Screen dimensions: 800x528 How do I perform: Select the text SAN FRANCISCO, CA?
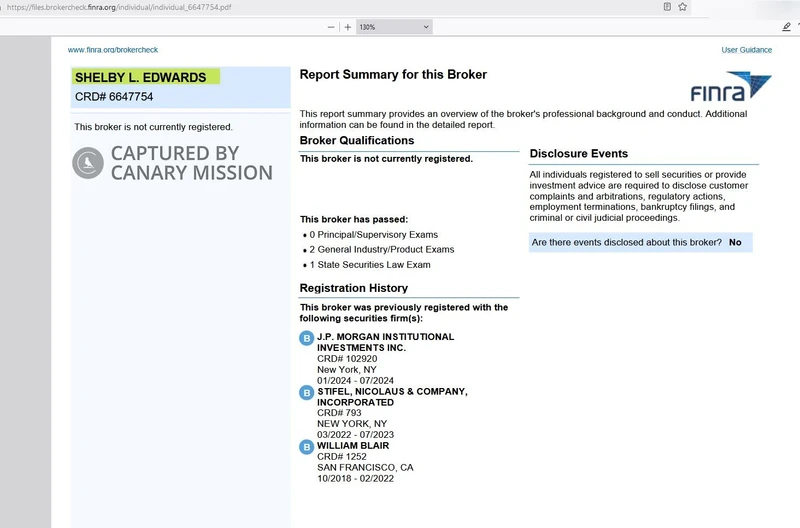[365, 467]
